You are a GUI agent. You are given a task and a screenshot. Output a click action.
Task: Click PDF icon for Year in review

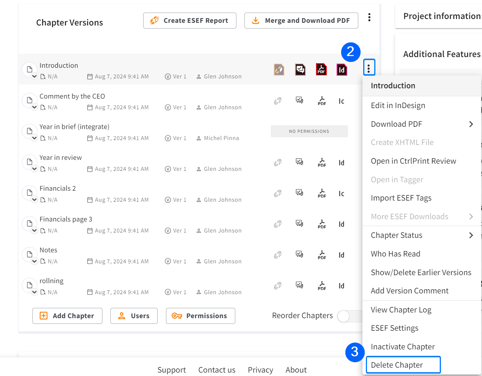[x=322, y=163]
